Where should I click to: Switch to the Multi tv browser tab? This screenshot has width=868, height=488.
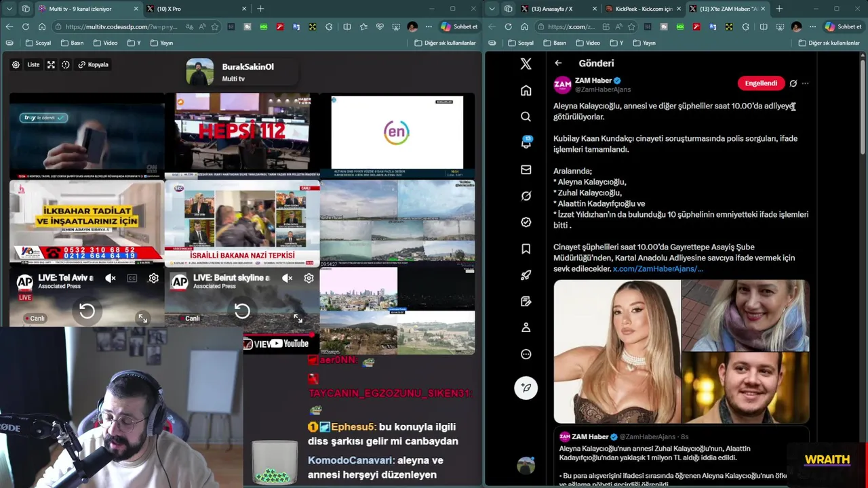[x=81, y=9]
